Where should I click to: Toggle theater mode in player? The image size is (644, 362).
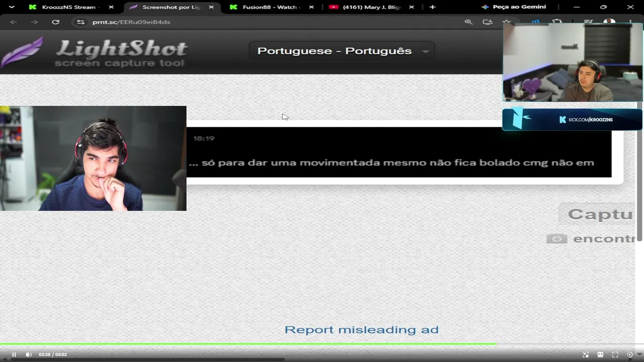pyautogui.click(x=600, y=354)
